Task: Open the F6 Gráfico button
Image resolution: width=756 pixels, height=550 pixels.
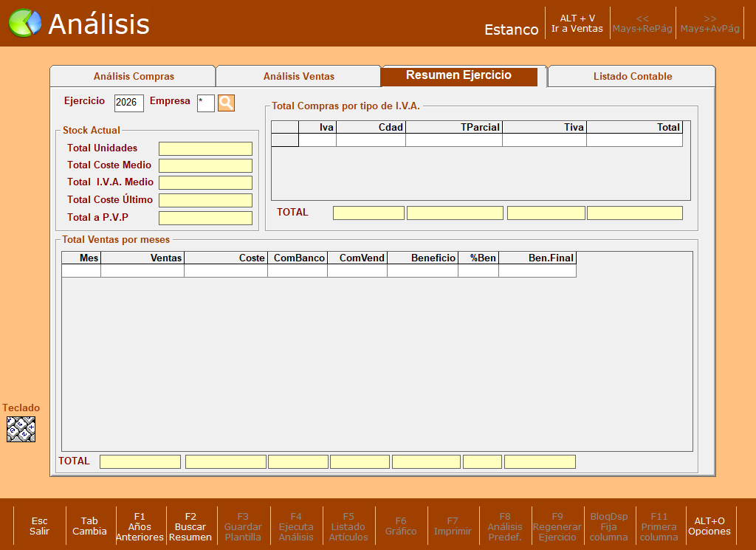Action: (x=401, y=526)
